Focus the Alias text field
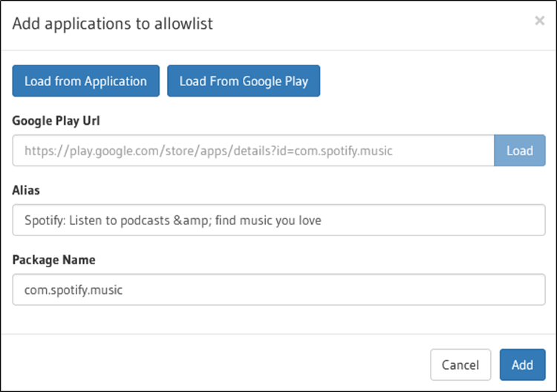557x392 pixels. pyautogui.click(x=278, y=220)
